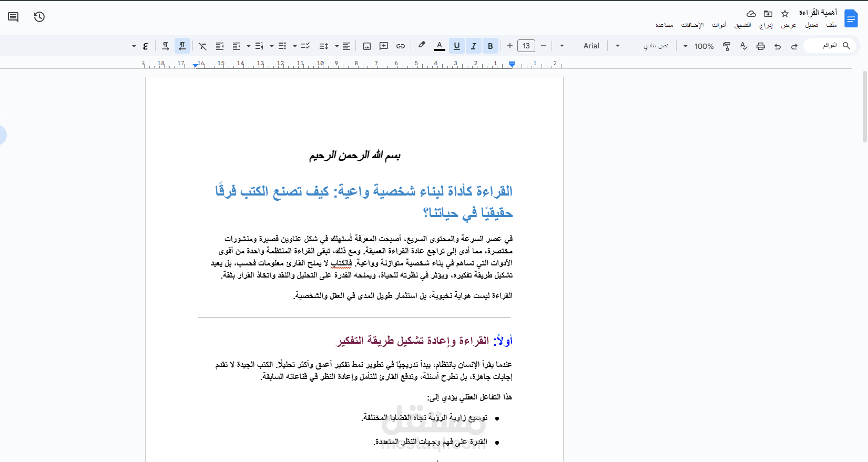
Task: Open line and paragraph spacing icon
Action: pyautogui.click(x=324, y=46)
